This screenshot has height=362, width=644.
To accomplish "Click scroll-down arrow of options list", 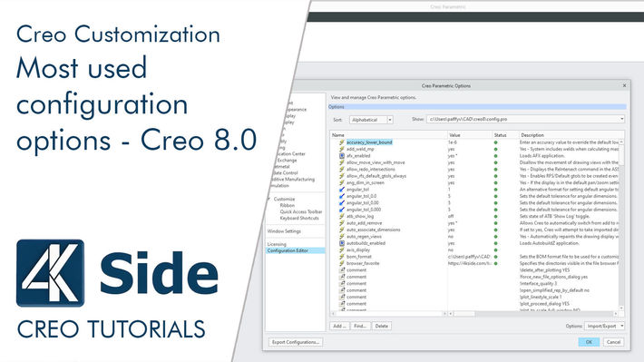I will pos(621,308).
